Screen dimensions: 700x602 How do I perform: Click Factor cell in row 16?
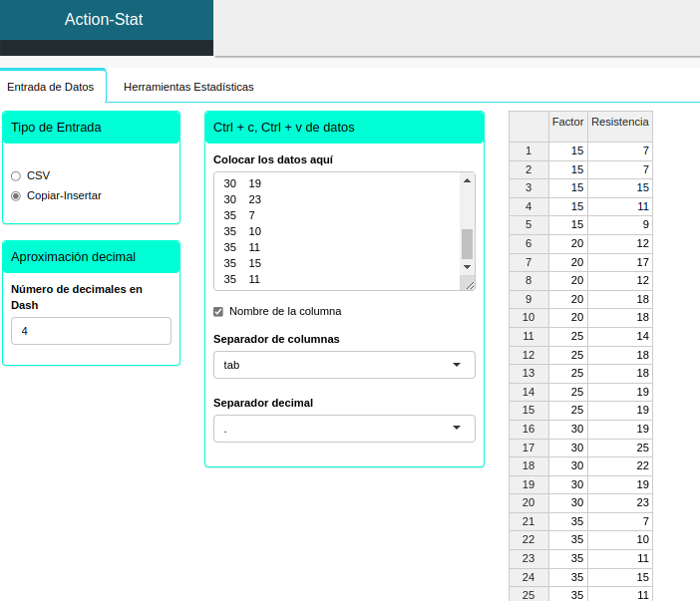(x=567, y=429)
